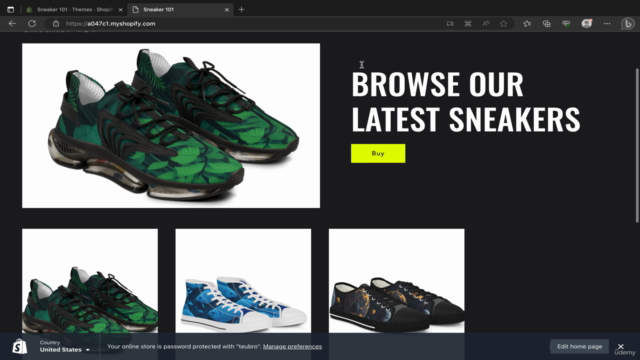The image size is (640, 360).
Task: Open browser settings and more menu
Action: (607, 24)
